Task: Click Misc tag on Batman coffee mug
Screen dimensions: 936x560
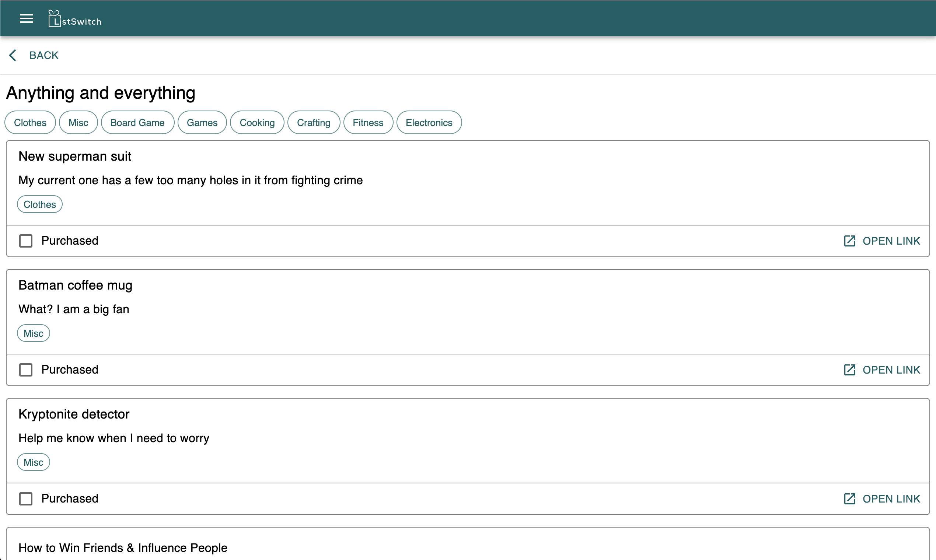Action: tap(33, 333)
